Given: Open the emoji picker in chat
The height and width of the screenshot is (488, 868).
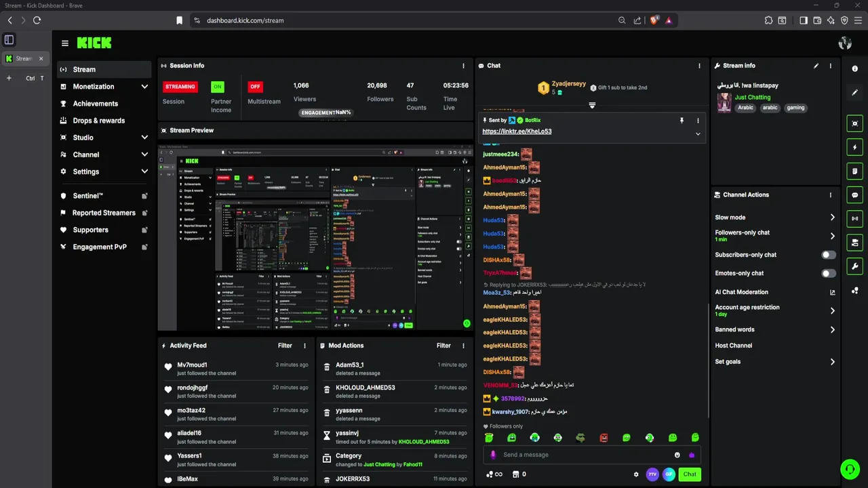Looking at the screenshot, I should click(677, 455).
